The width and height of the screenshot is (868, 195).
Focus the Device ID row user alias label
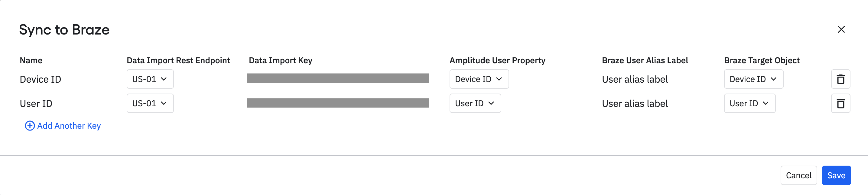tap(635, 80)
